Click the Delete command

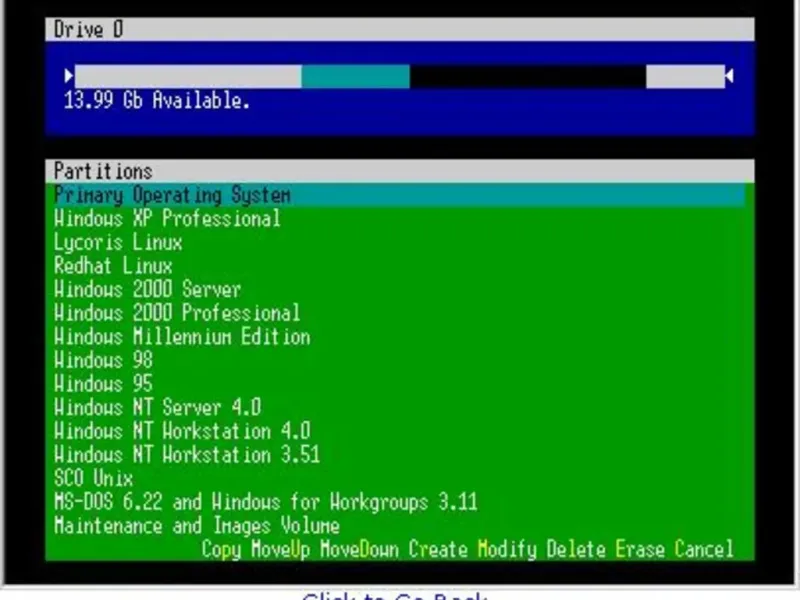click(x=576, y=549)
